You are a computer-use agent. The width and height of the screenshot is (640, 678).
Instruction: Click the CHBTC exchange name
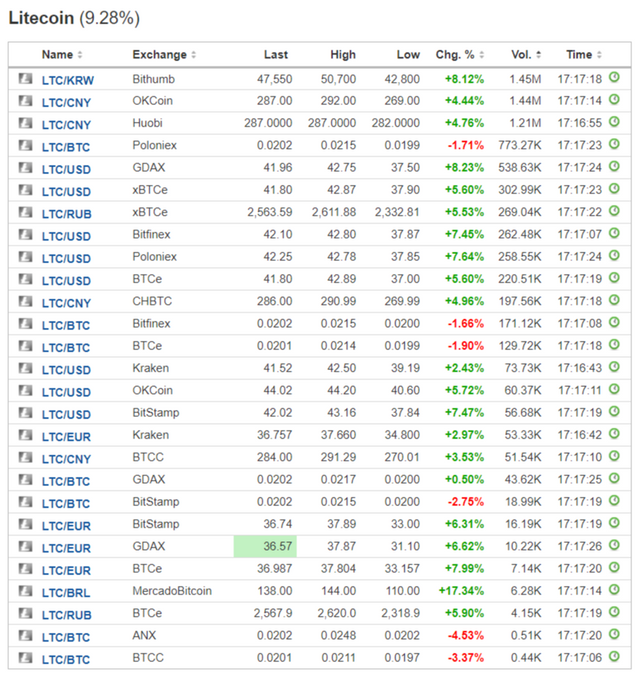(152, 301)
